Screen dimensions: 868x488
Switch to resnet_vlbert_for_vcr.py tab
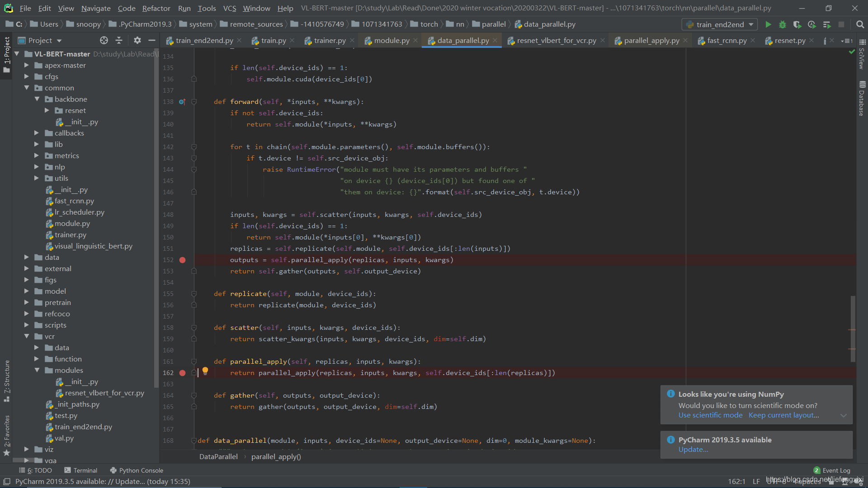(556, 40)
